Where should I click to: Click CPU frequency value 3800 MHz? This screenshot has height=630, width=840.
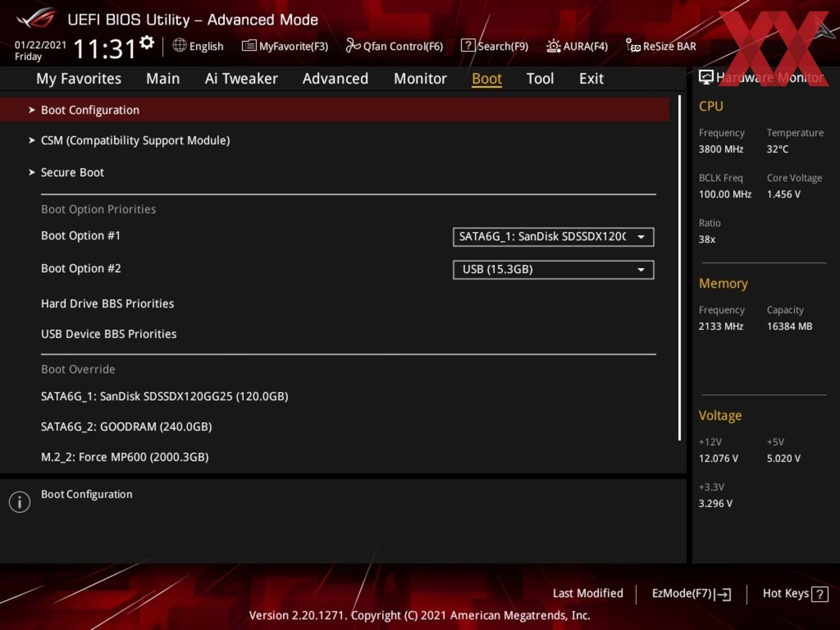(721, 149)
